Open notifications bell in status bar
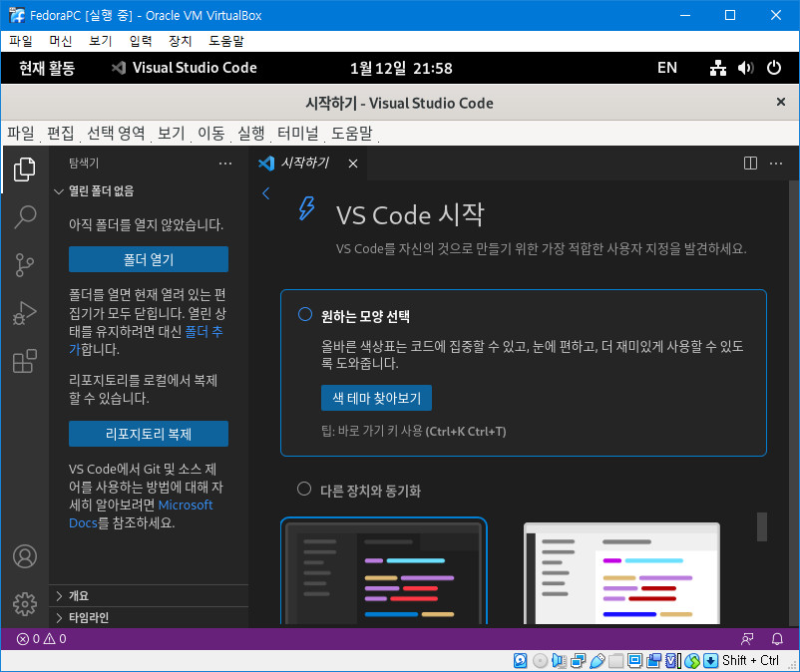 click(x=776, y=638)
